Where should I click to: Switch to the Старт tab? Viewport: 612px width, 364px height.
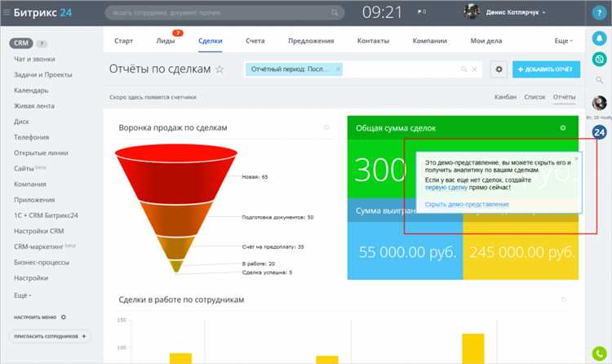coord(124,41)
